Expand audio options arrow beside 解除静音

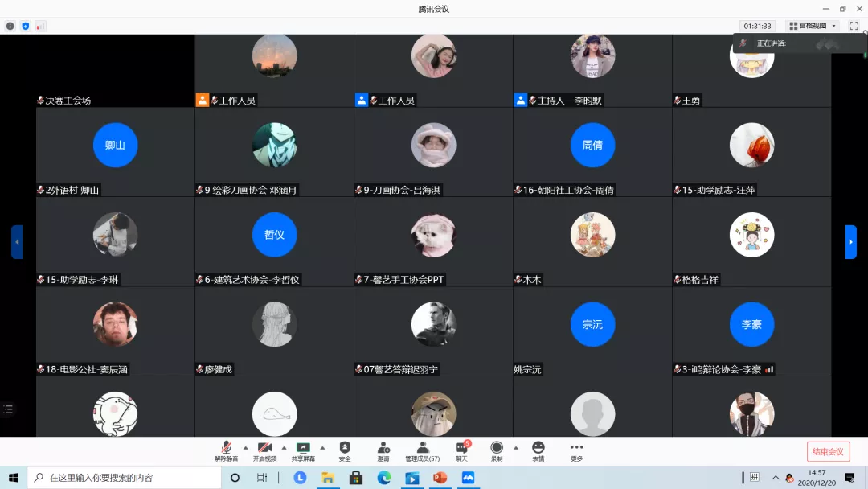(245, 448)
